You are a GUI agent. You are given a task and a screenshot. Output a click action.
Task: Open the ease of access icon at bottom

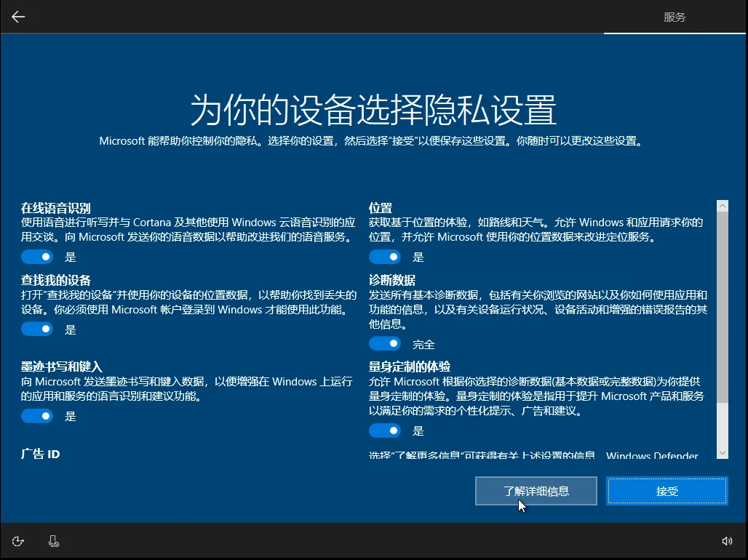(x=17, y=541)
